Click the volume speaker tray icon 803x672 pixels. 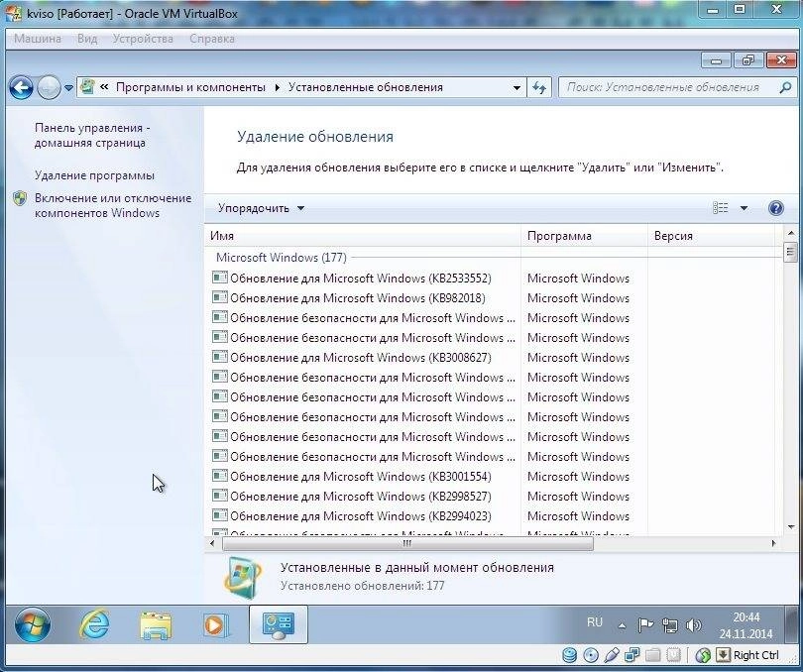pos(693,624)
